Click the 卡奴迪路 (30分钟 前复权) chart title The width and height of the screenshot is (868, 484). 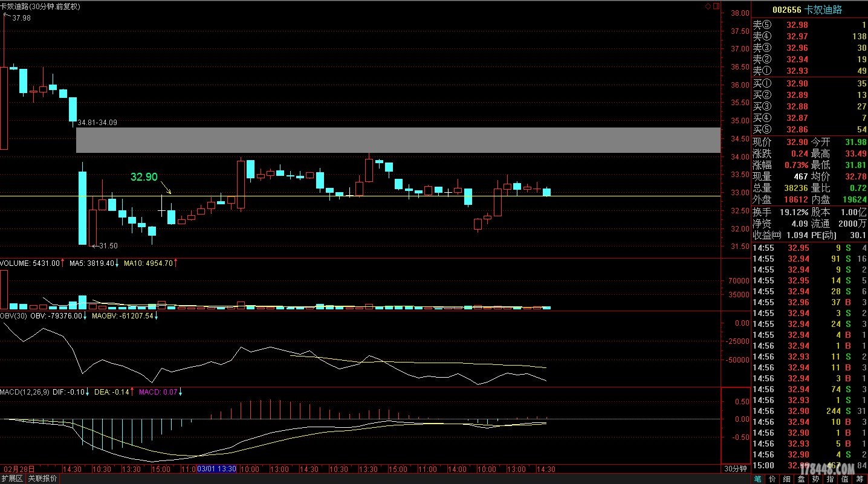pyautogui.click(x=40, y=7)
